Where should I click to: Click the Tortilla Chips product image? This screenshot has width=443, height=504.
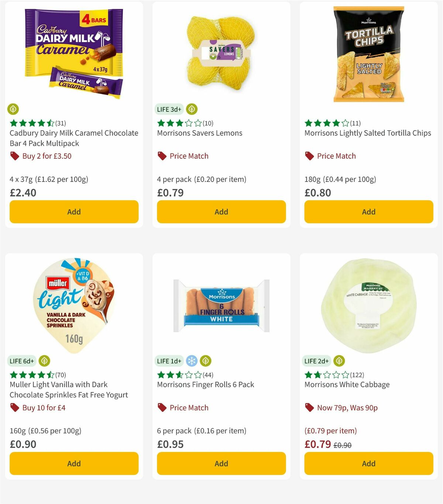(x=368, y=53)
